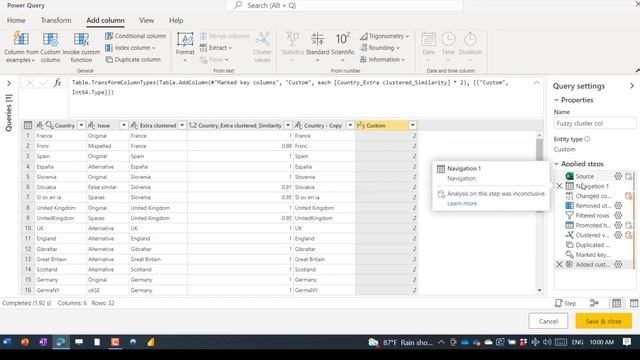Expand the formula bar
This screenshot has width=640, height=360.
(537, 83)
